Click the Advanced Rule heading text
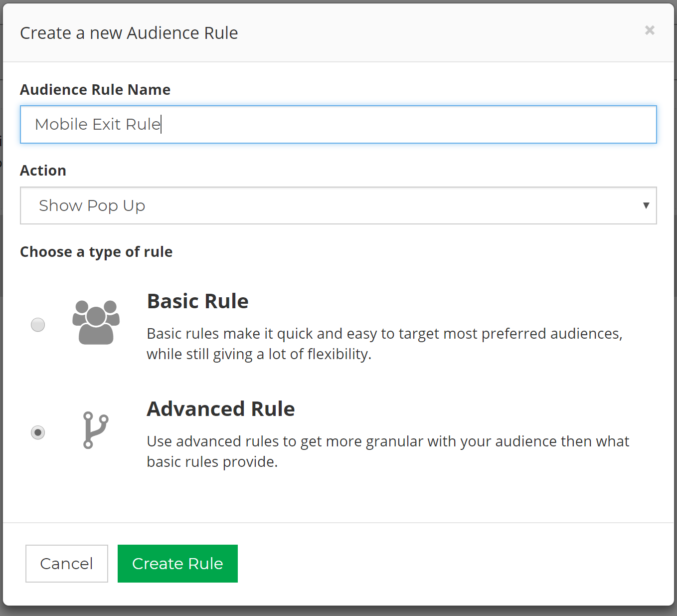This screenshot has width=677, height=616. pos(220,409)
